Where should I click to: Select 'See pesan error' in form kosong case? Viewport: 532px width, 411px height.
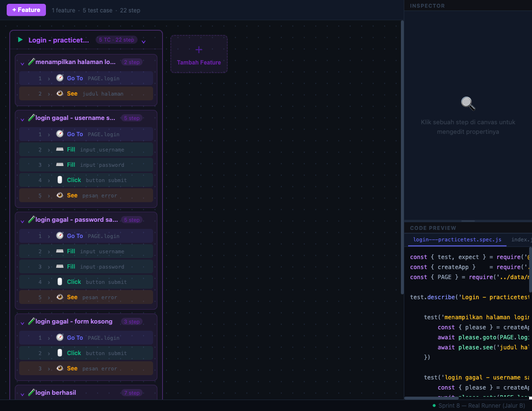point(86,368)
